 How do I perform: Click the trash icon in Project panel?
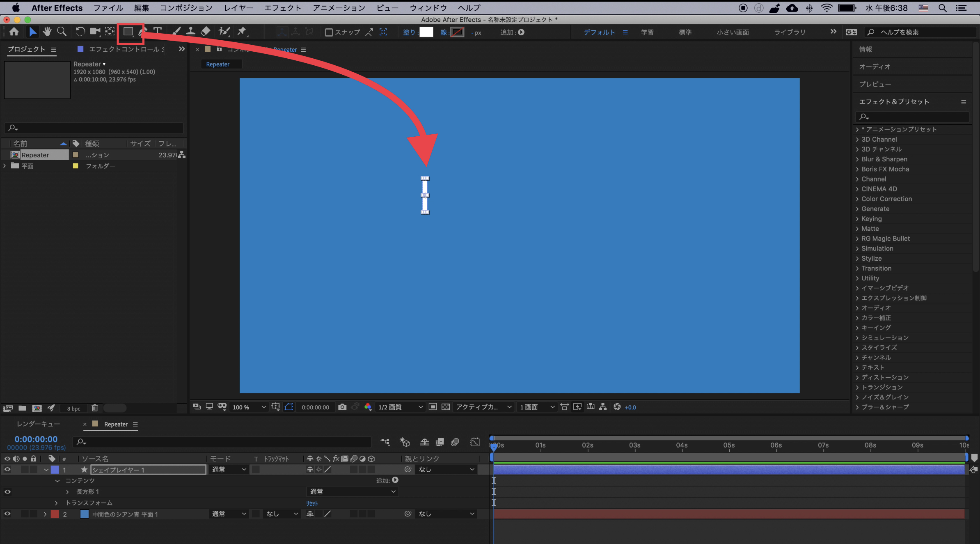point(95,408)
